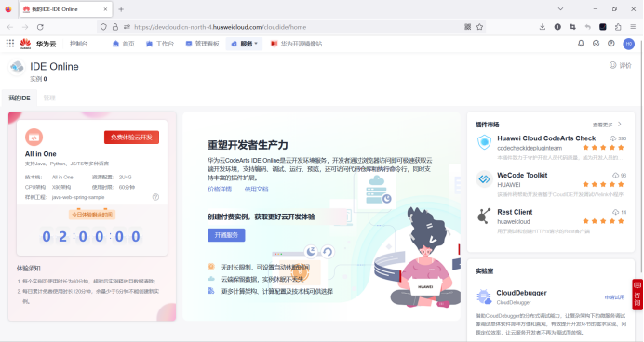Expand chevron next to 查看更多
The height and width of the screenshot is (342, 644).
(620, 125)
